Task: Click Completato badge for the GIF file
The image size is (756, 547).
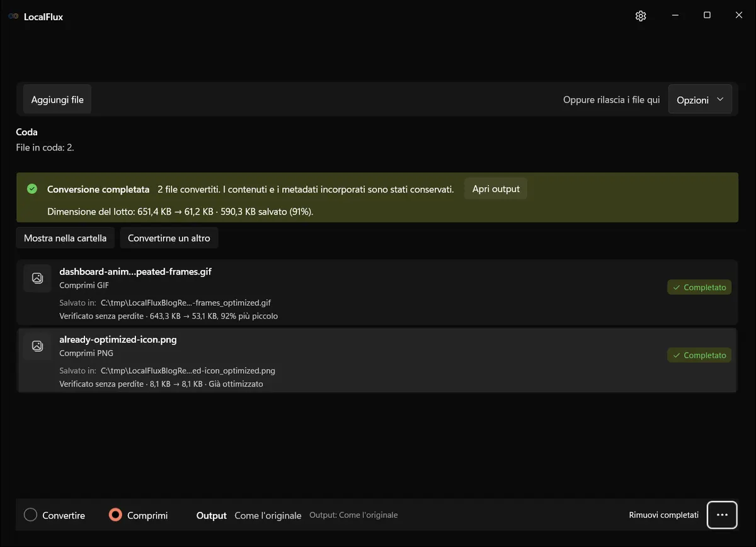Action: [699, 287]
